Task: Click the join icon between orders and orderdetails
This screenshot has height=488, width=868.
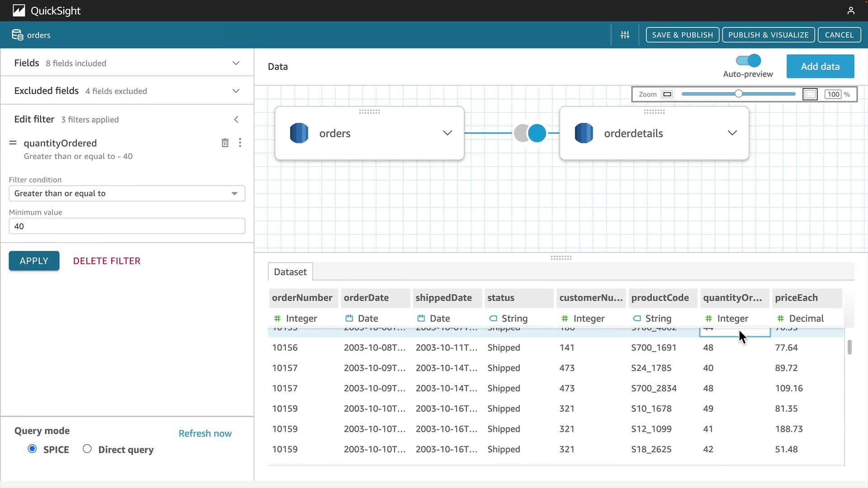Action: click(x=530, y=133)
